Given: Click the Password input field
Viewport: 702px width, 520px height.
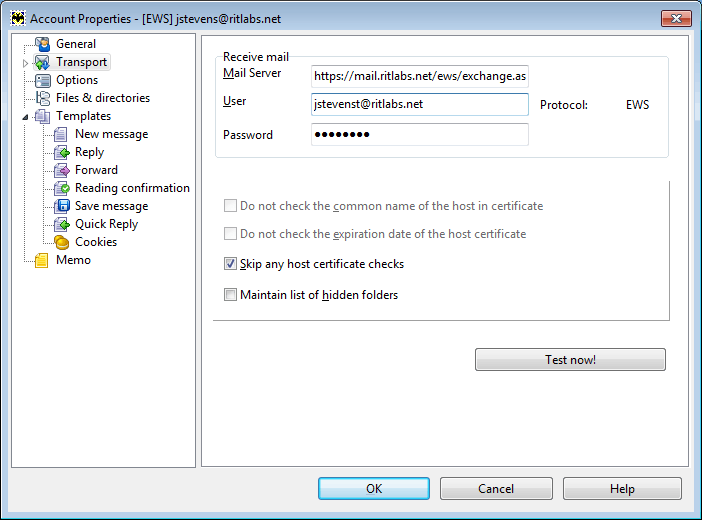Looking at the screenshot, I should pyautogui.click(x=419, y=135).
